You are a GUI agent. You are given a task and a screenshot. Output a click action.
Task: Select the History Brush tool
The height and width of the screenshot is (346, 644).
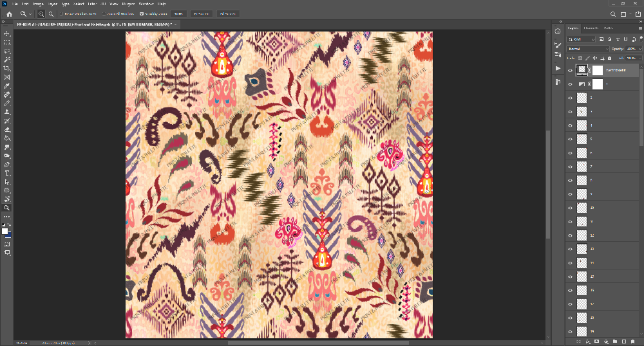(7, 121)
